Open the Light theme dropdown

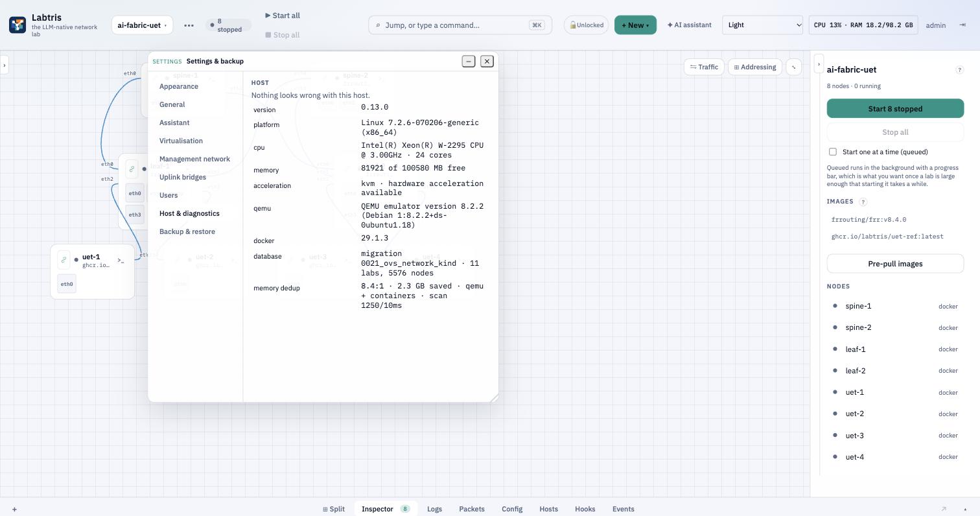pos(762,25)
